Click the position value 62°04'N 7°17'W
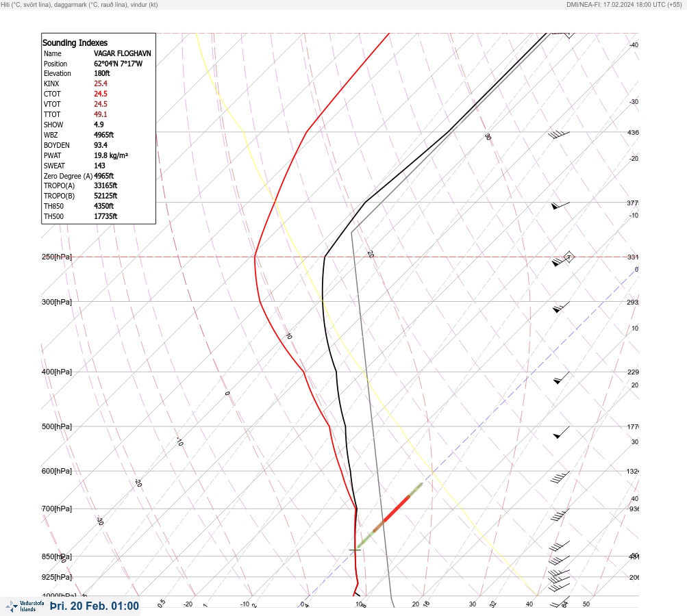 (118, 64)
